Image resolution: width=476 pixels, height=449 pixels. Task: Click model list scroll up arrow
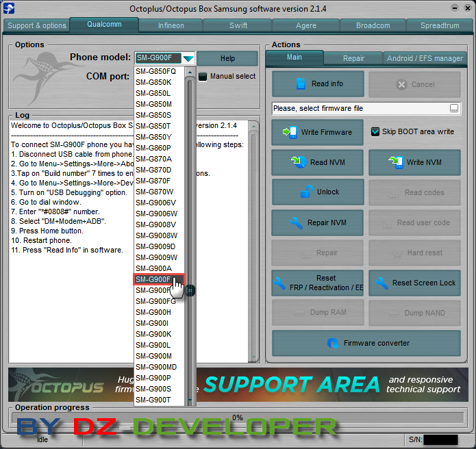tap(190, 72)
